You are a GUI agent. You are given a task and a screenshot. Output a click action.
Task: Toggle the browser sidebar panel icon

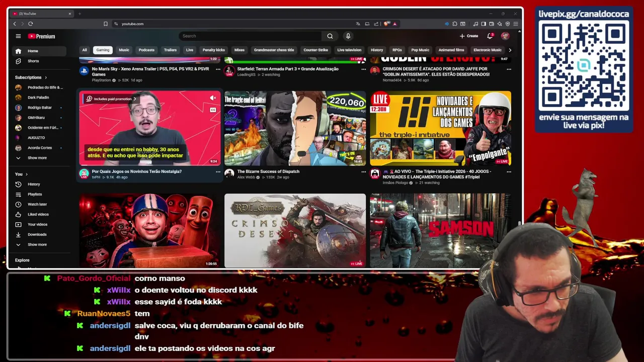pyautogui.click(x=484, y=24)
